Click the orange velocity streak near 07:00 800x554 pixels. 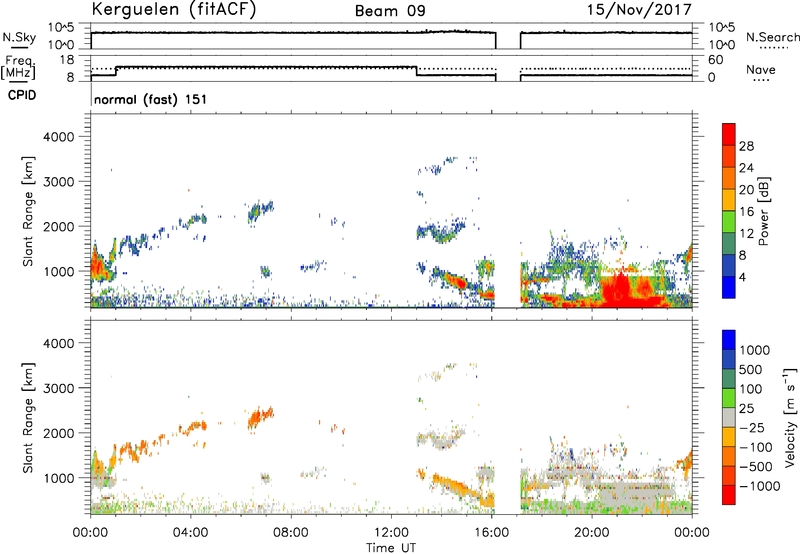click(260, 418)
